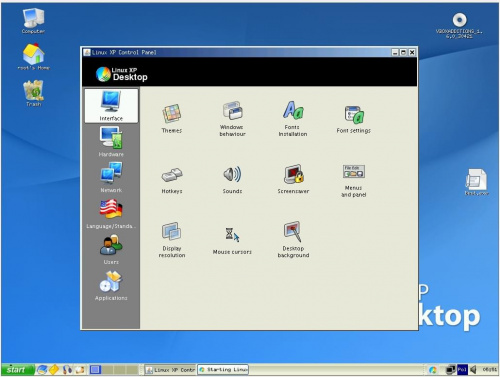Open the Themes settings icon
The width and height of the screenshot is (500, 377).
click(172, 118)
